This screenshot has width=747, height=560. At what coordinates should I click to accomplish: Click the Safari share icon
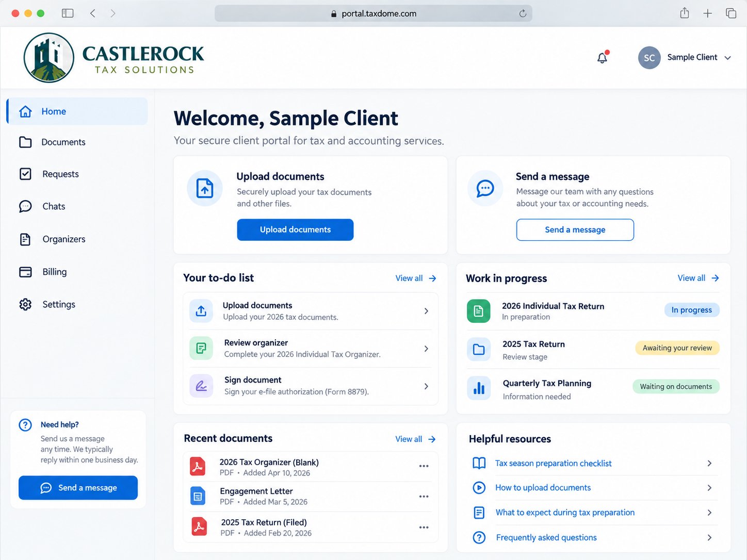click(684, 13)
